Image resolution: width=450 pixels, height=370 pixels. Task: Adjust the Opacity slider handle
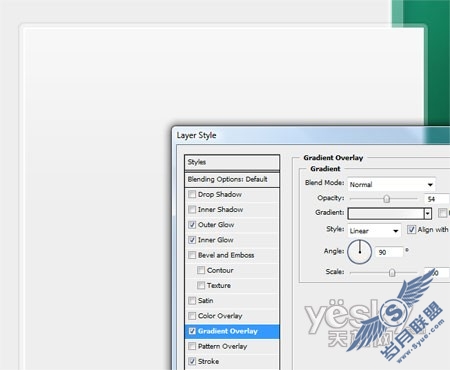[x=386, y=199]
